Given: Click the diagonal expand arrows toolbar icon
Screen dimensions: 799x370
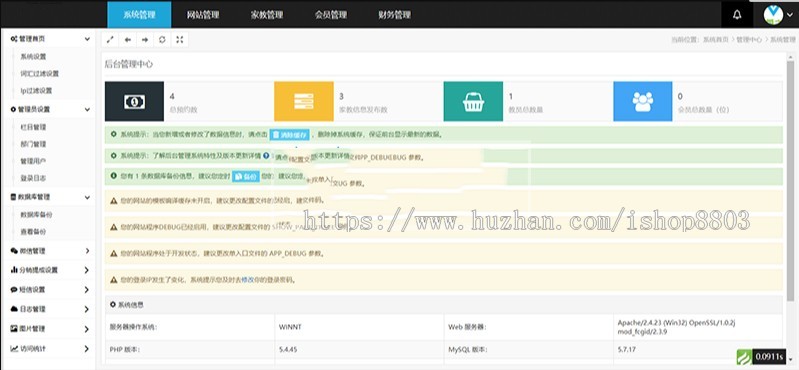Looking at the screenshot, I should click(111, 40).
